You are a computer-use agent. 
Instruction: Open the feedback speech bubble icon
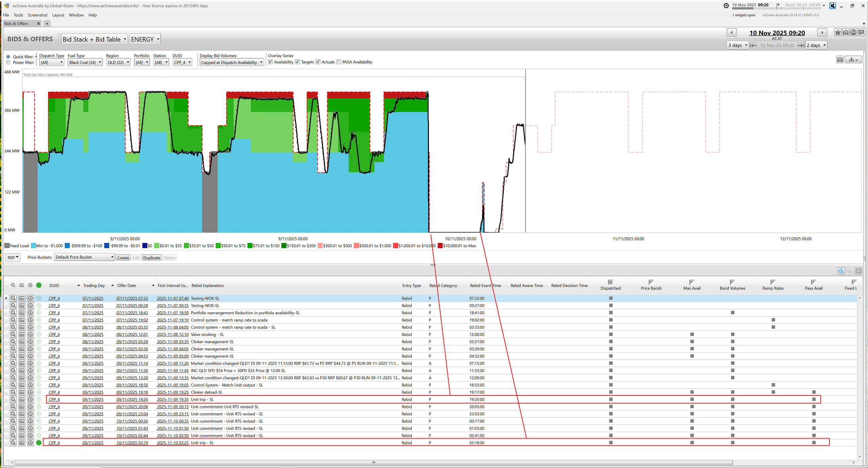861,33
